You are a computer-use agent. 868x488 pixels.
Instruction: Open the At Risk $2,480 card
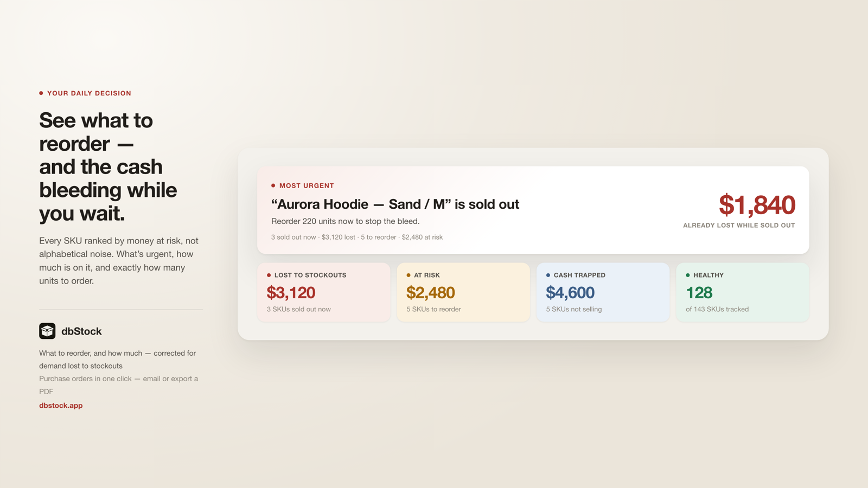(x=463, y=292)
